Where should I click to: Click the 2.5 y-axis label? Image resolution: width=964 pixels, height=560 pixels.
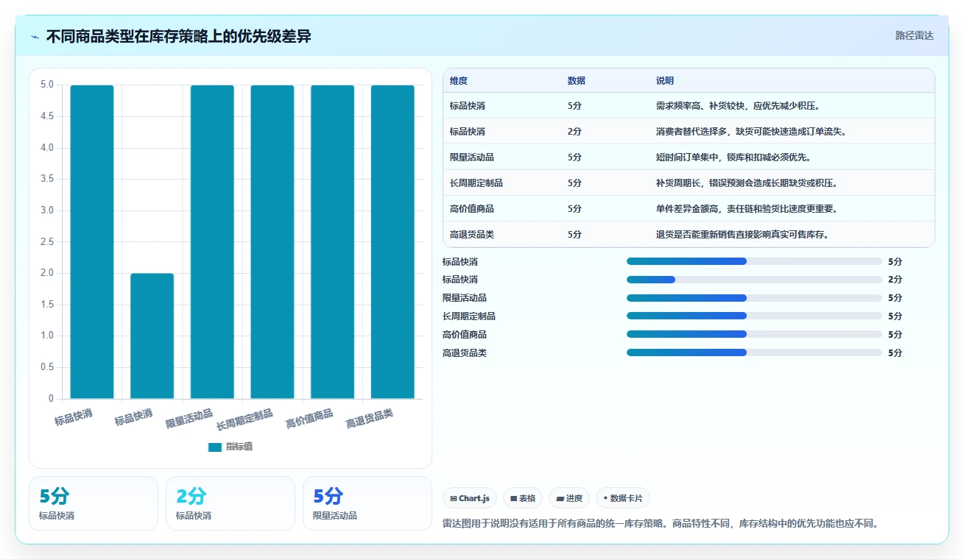tap(46, 241)
